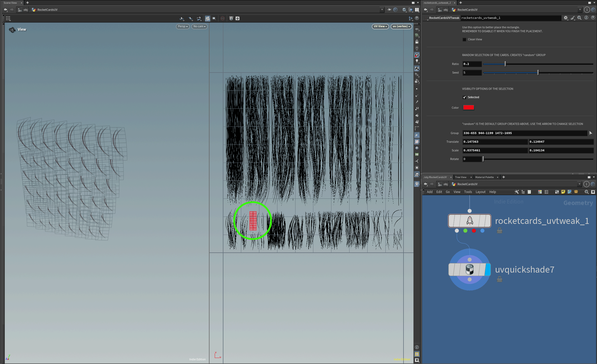Click the select tool arrow icon in viewport toolbar

point(182,18)
